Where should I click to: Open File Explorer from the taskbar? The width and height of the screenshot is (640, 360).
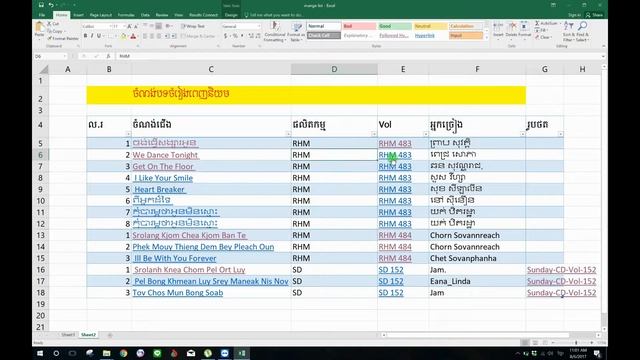coord(107,353)
